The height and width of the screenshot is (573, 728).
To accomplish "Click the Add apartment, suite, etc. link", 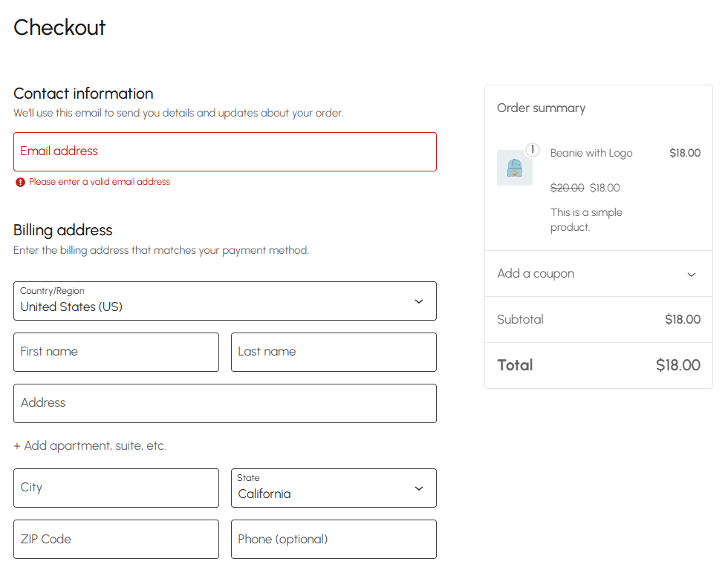I will click(90, 446).
